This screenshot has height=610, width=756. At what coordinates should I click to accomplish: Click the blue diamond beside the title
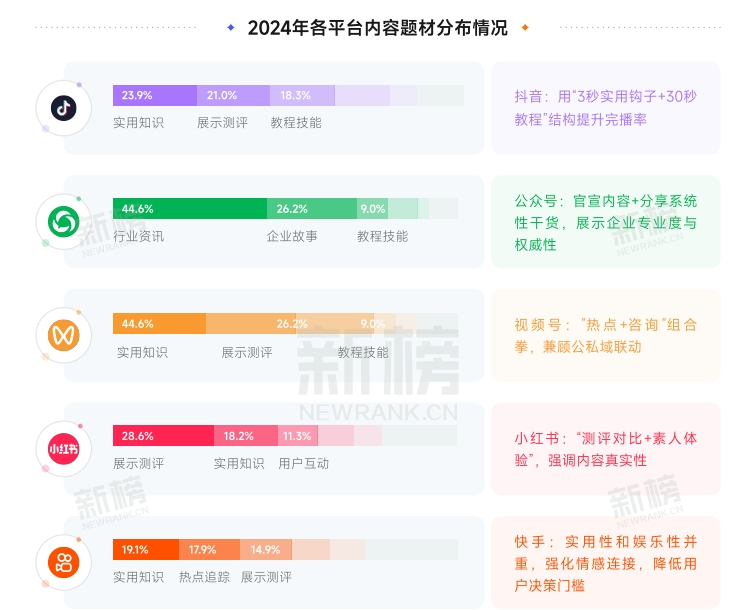point(231,27)
